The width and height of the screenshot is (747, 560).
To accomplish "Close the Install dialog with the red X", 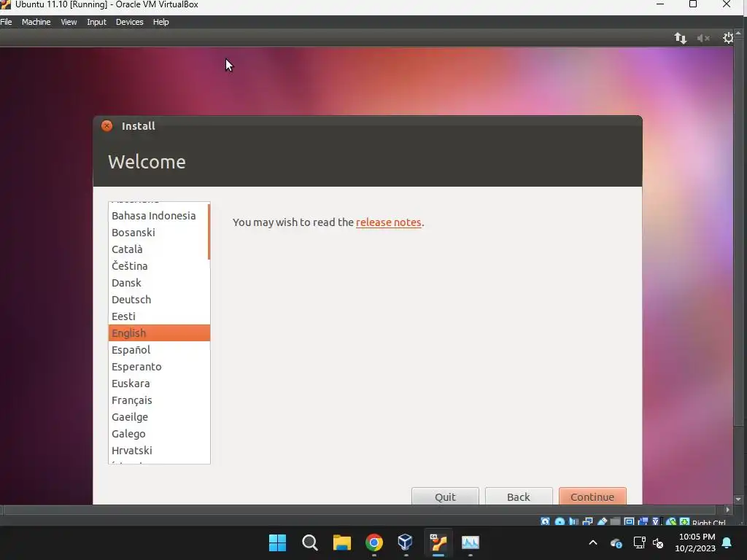I will tap(107, 125).
